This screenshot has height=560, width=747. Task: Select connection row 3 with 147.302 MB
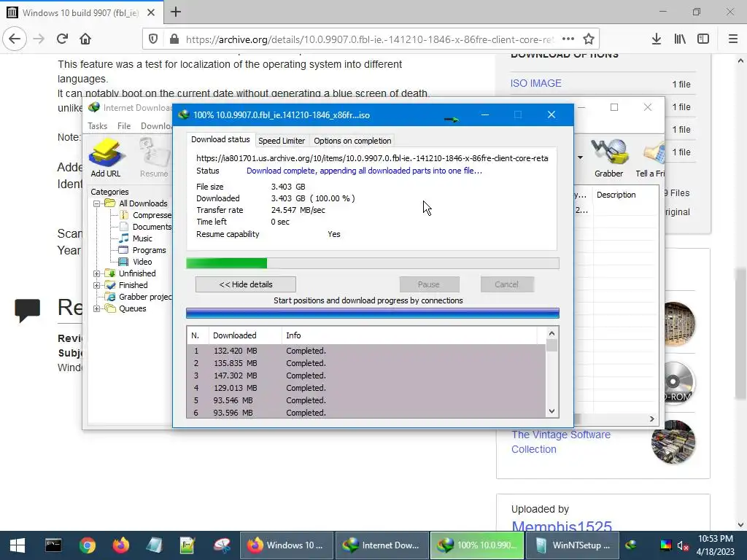pyautogui.click(x=366, y=376)
